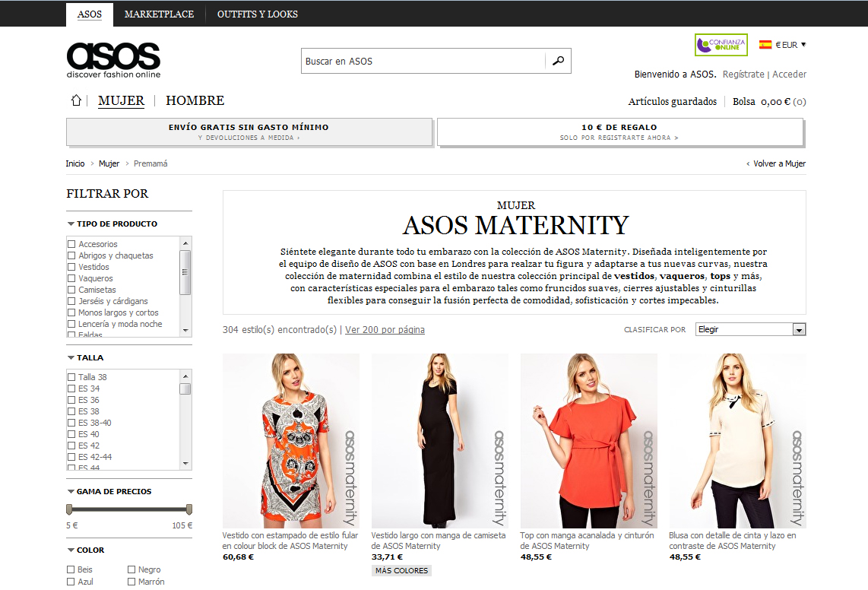This screenshot has height=590, width=868.
Task: Click Ver 200 por página
Action: [385, 330]
